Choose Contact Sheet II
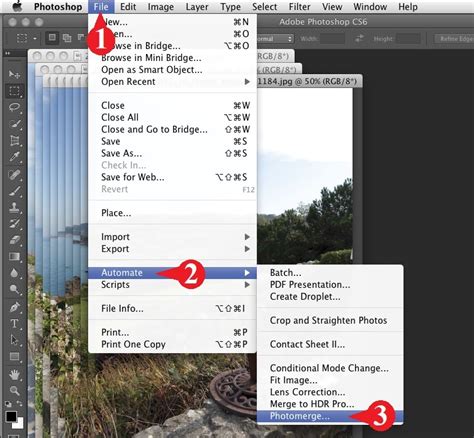Image resolution: width=474 pixels, height=438 pixels. coord(330,344)
